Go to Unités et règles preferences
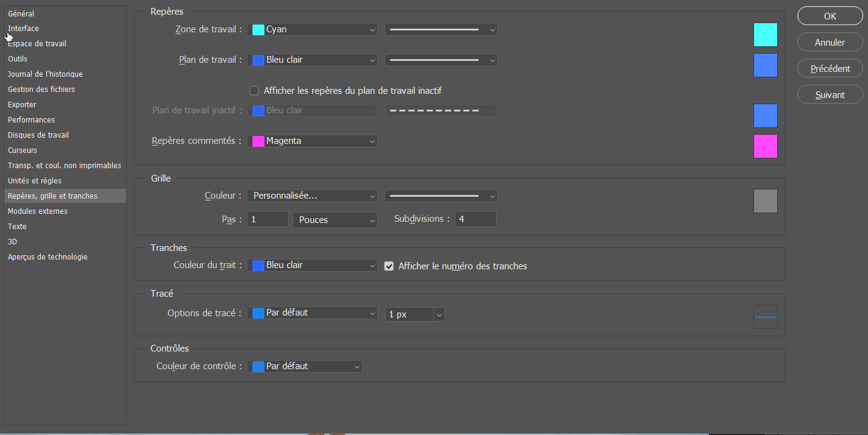868x435 pixels. coord(35,181)
